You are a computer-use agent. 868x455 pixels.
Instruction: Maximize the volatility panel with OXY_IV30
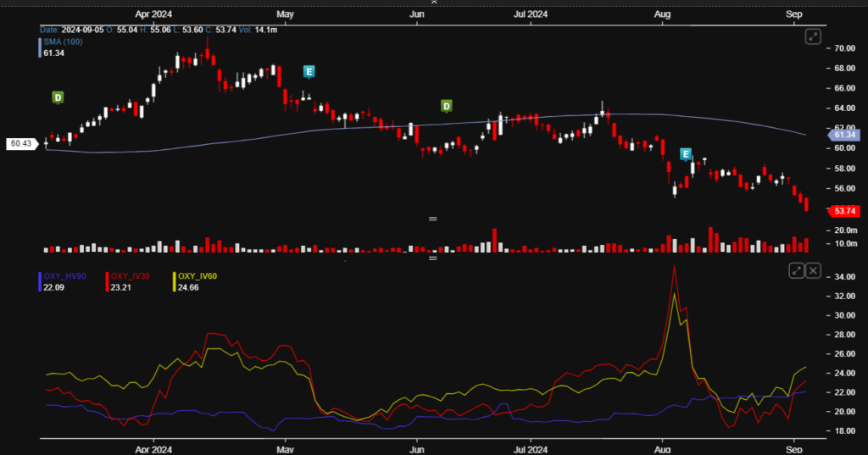pos(796,270)
